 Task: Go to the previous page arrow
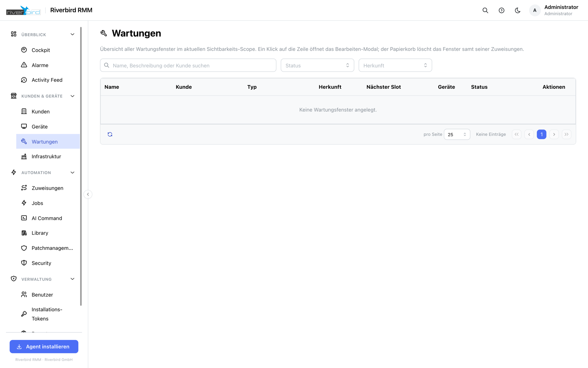(x=529, y=134)
